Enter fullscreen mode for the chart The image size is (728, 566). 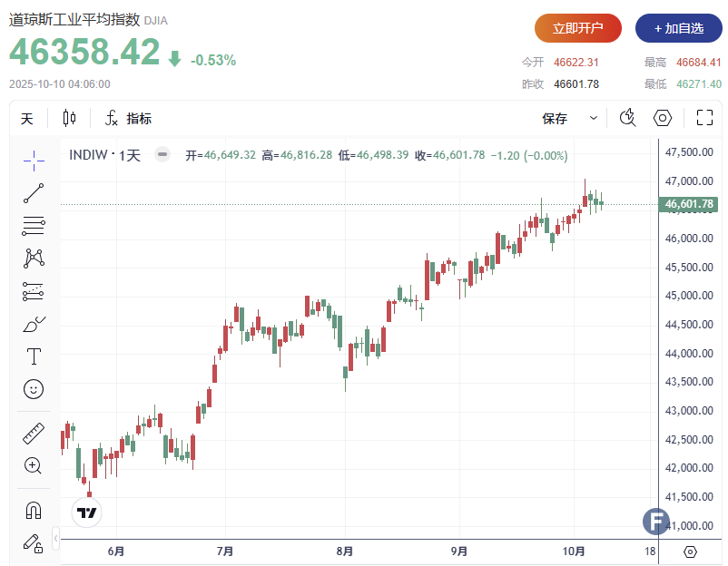(x=704, y=118)
